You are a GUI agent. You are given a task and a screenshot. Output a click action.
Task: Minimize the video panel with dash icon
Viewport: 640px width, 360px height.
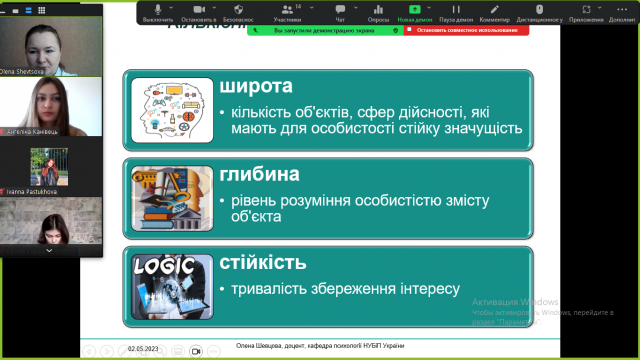pos(3,11)
